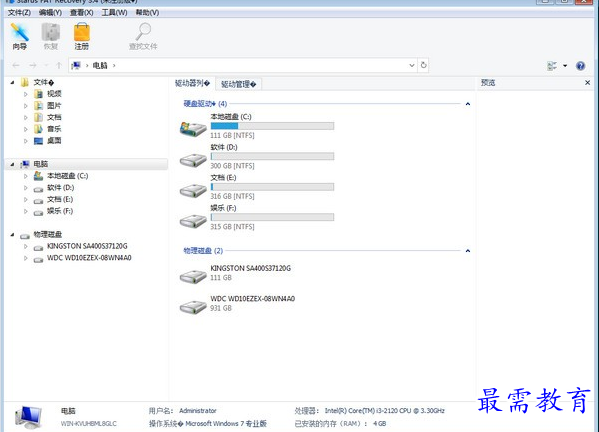Screen dimensions: 599x432
Task: Go forward with the right arrow
Action: point(33,65)
